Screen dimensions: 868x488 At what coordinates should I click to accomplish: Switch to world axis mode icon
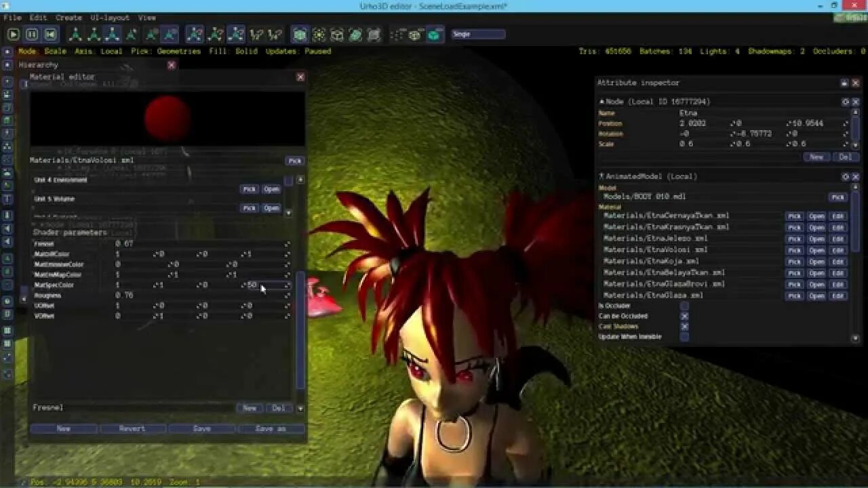[x=153, y=34]
